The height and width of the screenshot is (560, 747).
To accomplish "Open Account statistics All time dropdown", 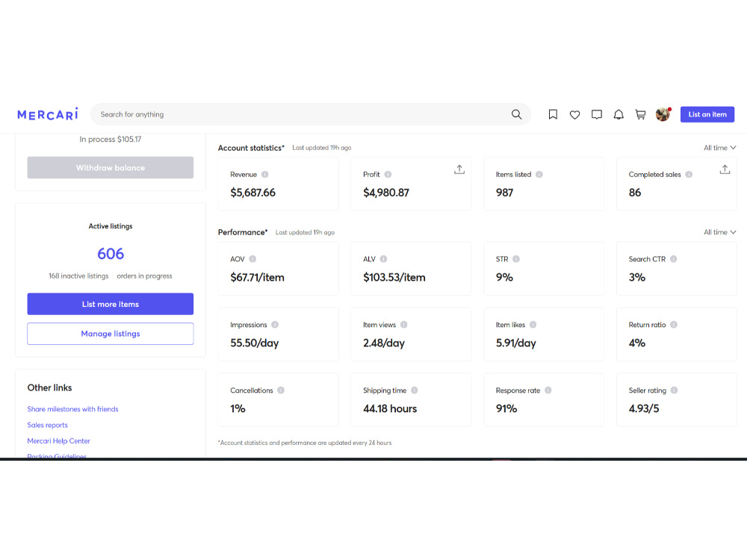I will click(x=720, y=148).
